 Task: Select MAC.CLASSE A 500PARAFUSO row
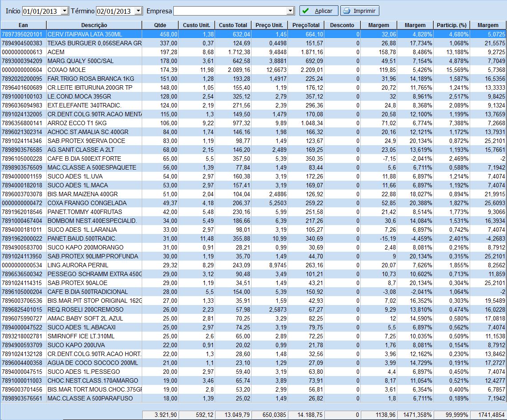[x=253, y=398]
